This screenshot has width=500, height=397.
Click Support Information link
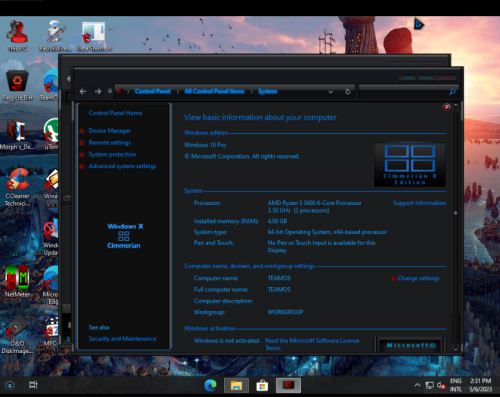(x=419, y=203)
